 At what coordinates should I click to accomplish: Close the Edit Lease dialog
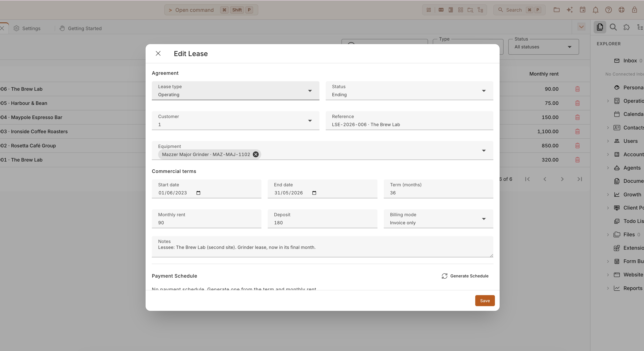[x=158, y=54]
